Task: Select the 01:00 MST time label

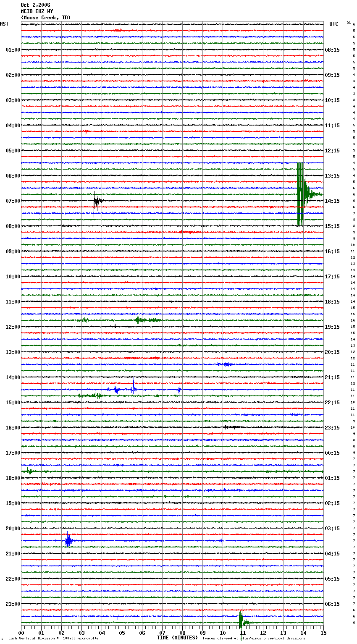Action: pos(13,50)
